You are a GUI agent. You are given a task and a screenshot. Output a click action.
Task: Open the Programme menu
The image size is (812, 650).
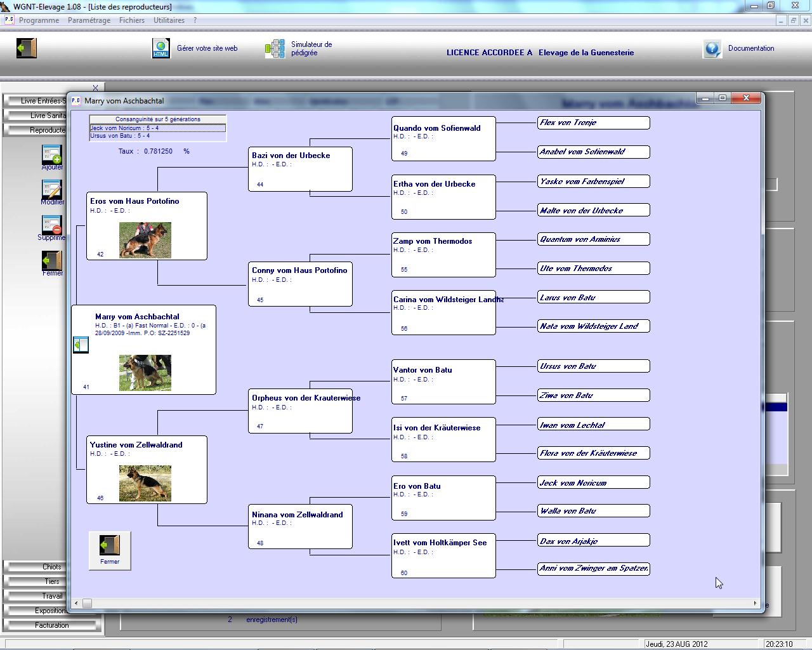(x=39, y=20)
